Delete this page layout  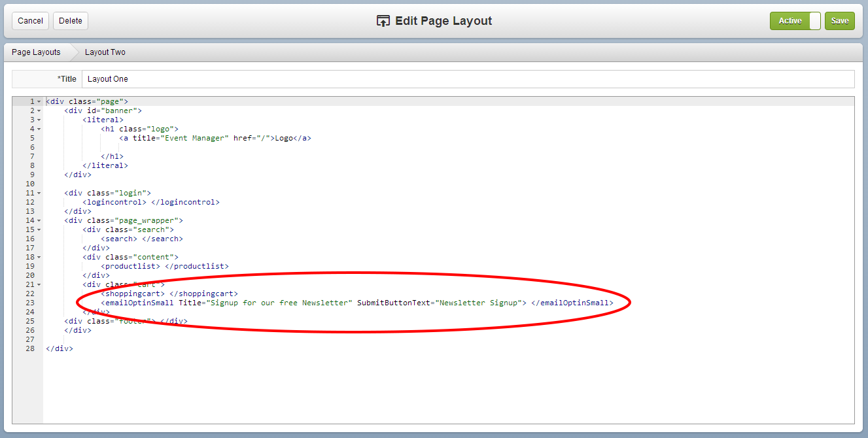point(71,21)
